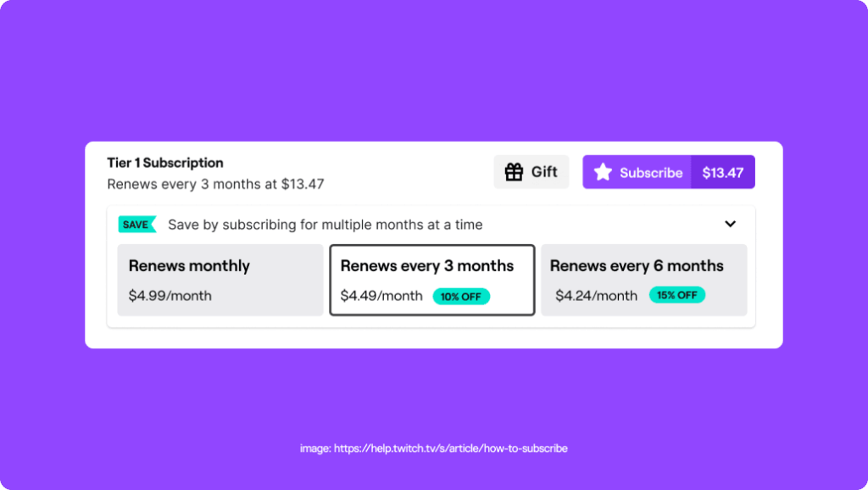Select the Renews monthly option
The width and height of the screenshot is (868, 490).
(220, 280)
